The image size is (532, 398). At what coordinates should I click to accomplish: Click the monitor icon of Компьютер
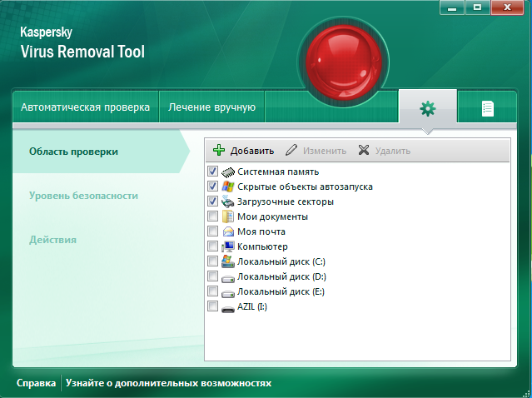coord(228,246)
